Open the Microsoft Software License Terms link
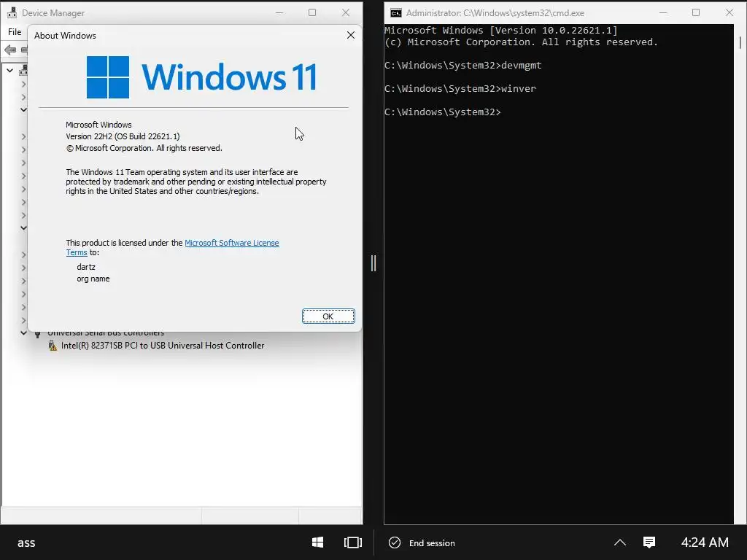747x560 pixels. (231, 243)
